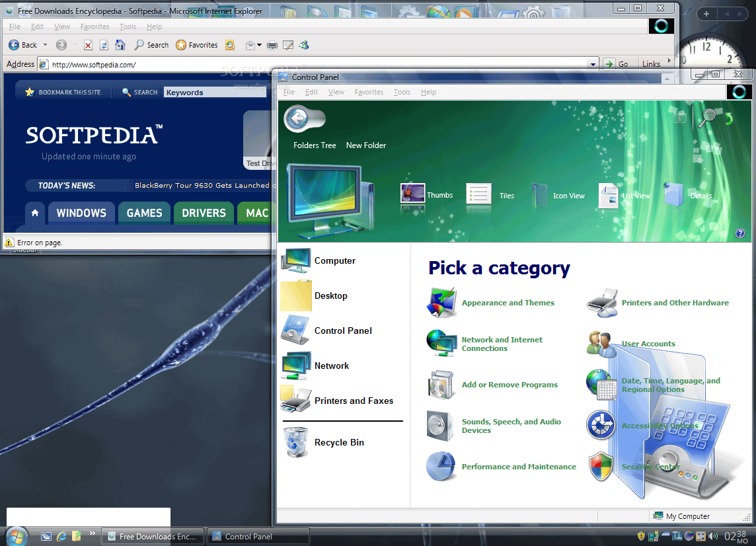Open the File menu in Internet Explorer
This screenshot has width=756, height=546.
coord(15,26)
